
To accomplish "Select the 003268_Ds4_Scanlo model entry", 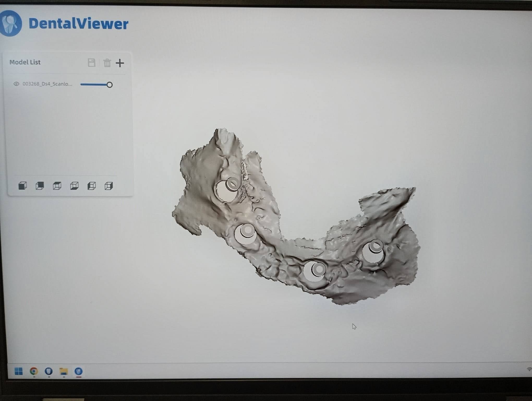I will [x=47, y=84].
